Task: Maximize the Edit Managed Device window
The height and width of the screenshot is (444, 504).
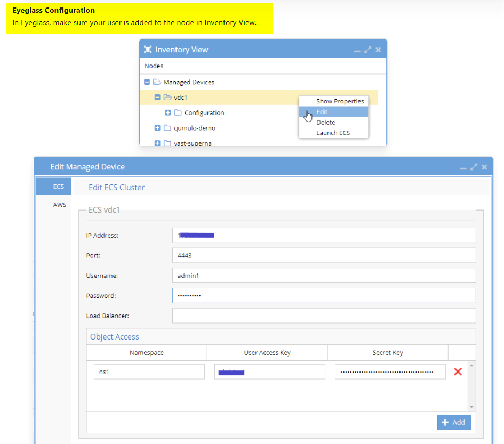Action: (474, 167)
